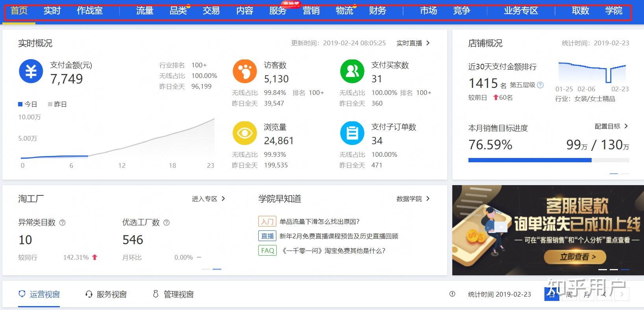Switch to the 管理视窗 tab
The width and height of the screenshot is (644, 310).
pyautogui.click(x=173, y=294)
